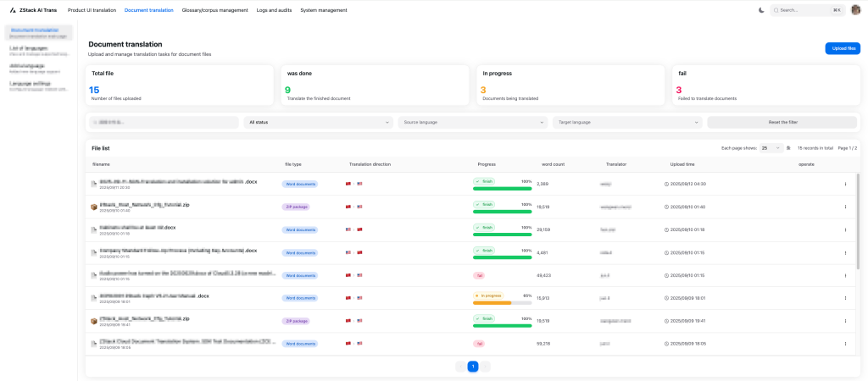
Task: Open the three-dot menu for the 2,389-word file
Action: (x=844, y=183)
